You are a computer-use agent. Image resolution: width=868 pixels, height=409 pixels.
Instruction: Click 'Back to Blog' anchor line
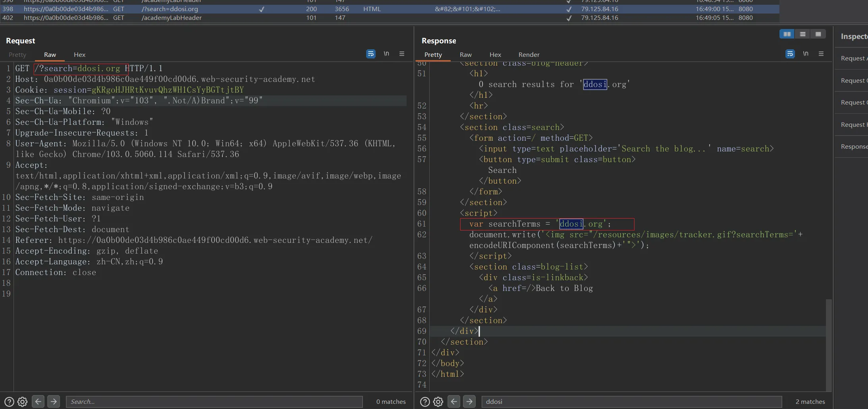click(540, 288)
